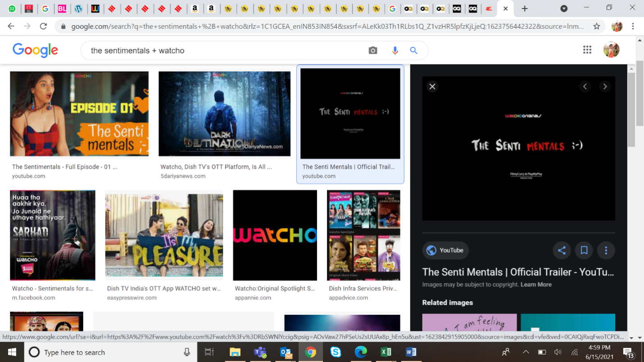Visit 5dariyanews.com source link
644x362 pixels.
[183, 176]
